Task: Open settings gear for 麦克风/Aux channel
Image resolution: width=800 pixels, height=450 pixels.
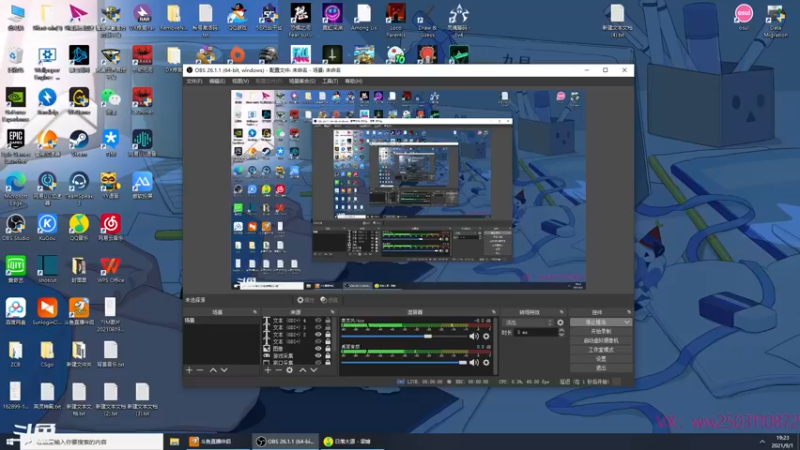Action: pyautogui.click(x=486, y=336)
